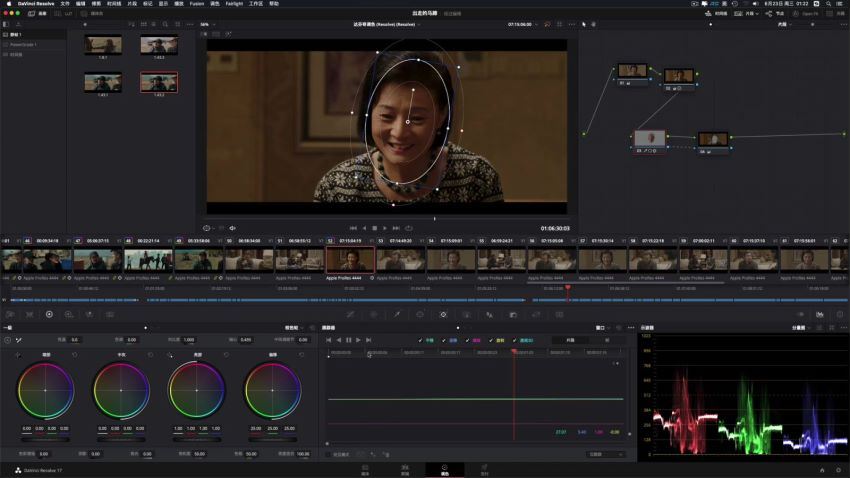Open the tracker panel three-dot options menu
850x478 pixels.
tap(631, 328)
